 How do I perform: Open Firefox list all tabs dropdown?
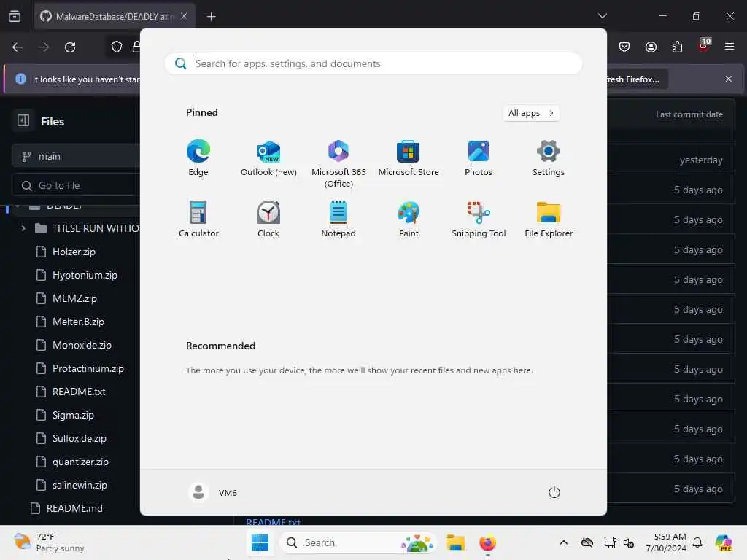603,16
